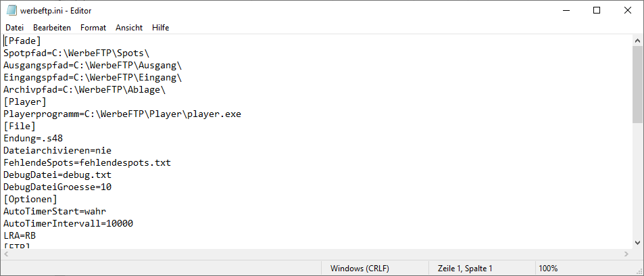Minimize the Editor window
Viewport: 644px width, 276px height.
(566, 11)
